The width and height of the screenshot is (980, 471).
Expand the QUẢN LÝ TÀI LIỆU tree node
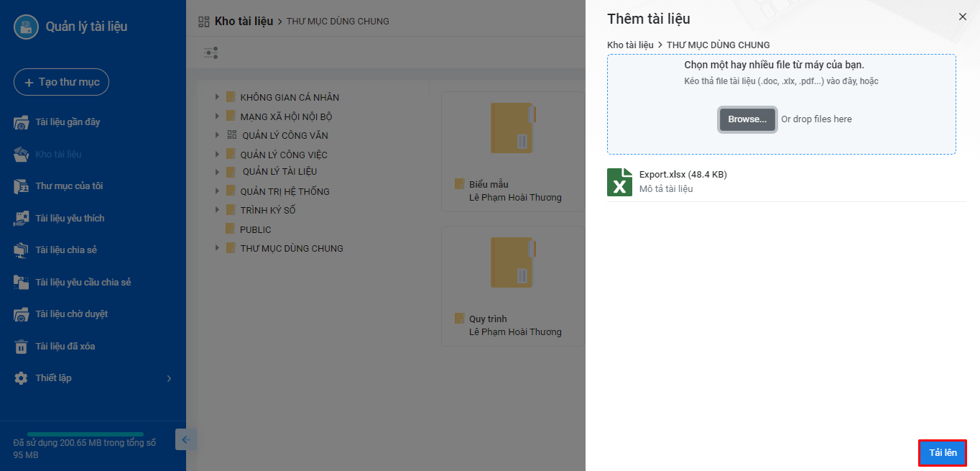tap(218, 171)
